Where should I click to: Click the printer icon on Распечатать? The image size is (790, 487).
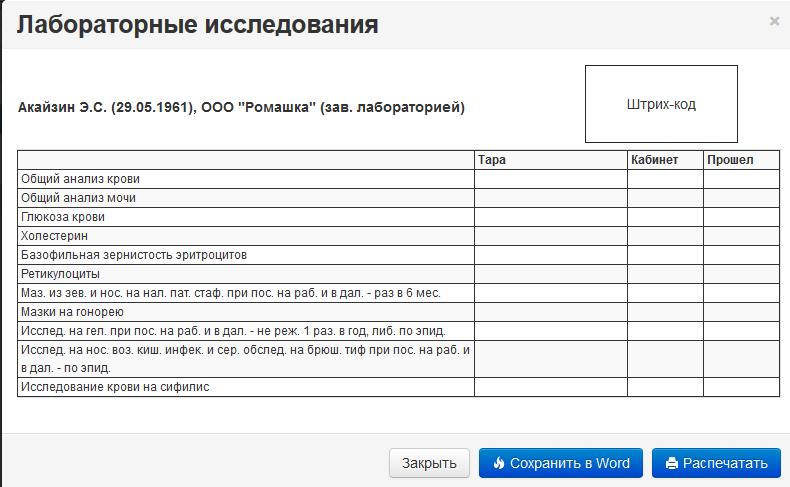coord(672,463)
